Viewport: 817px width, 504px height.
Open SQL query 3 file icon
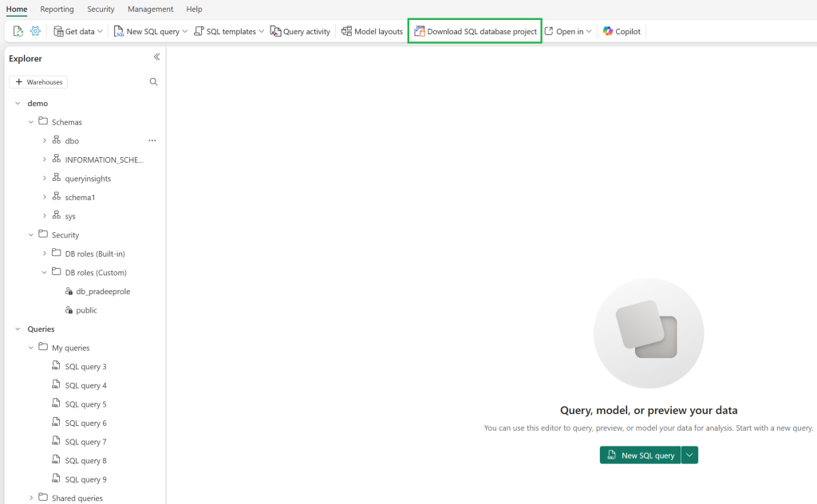pyautogui.click(x=56, y=365)
